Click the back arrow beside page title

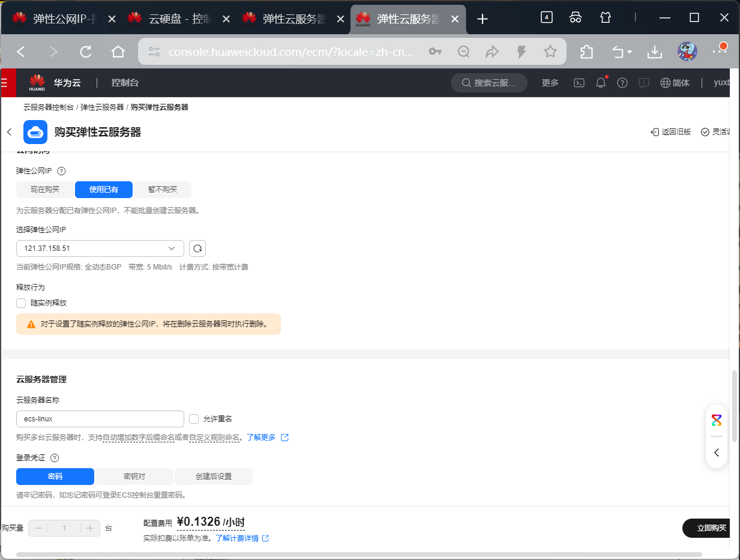(9, 132)
